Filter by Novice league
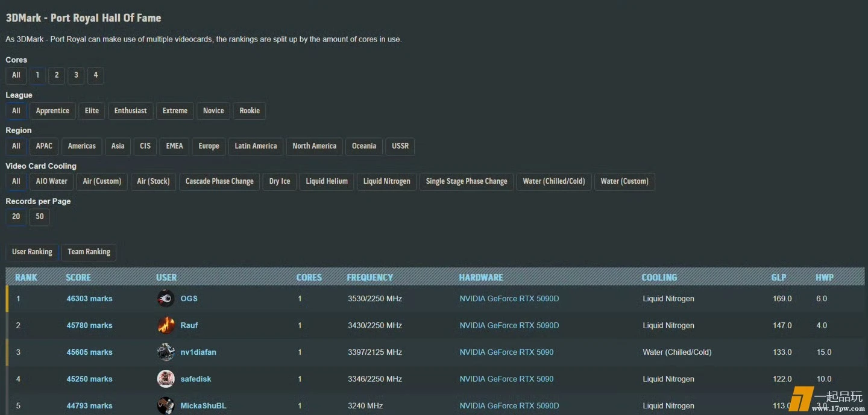Image resolution: width=868 pixels, height=415 pixels. pyautogui.click(x=213, y=111)
